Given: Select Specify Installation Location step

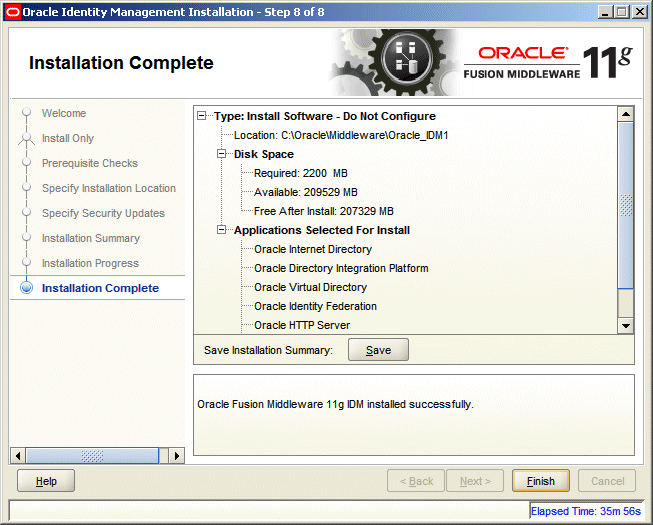Looking at the screenshot, I should pyautogui.click(x=109, y=188).
